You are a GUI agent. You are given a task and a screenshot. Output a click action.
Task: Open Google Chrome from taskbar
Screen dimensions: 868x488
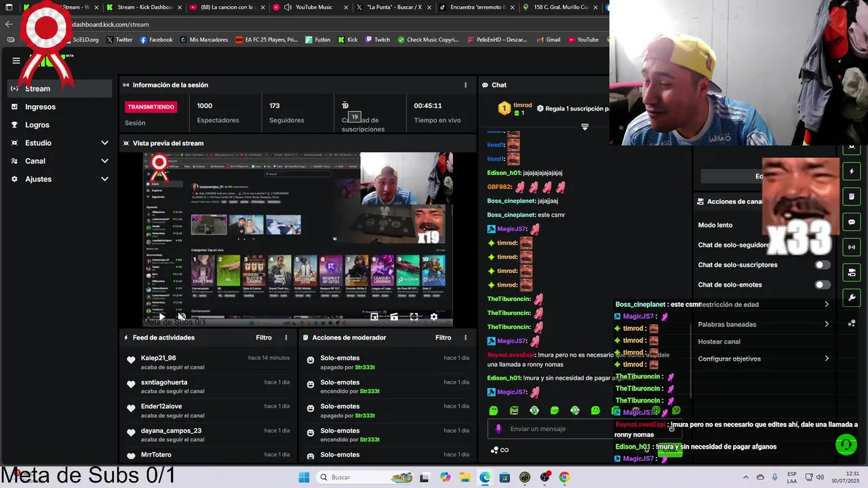click(x=564, y=477)
